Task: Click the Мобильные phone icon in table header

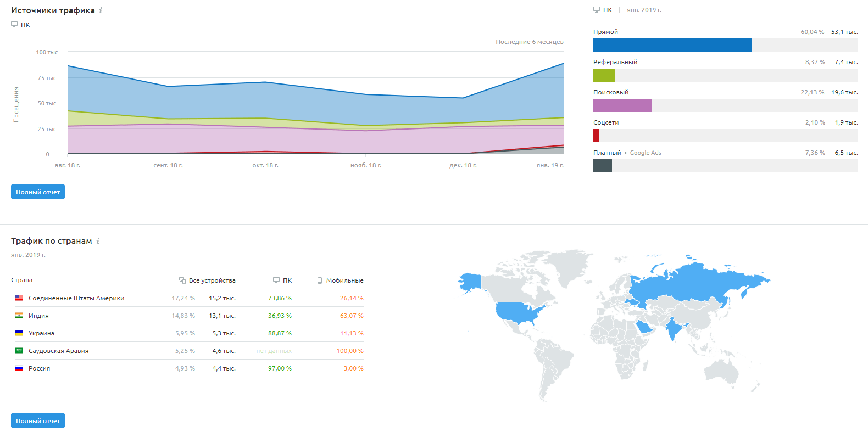Action: (320, 280)
